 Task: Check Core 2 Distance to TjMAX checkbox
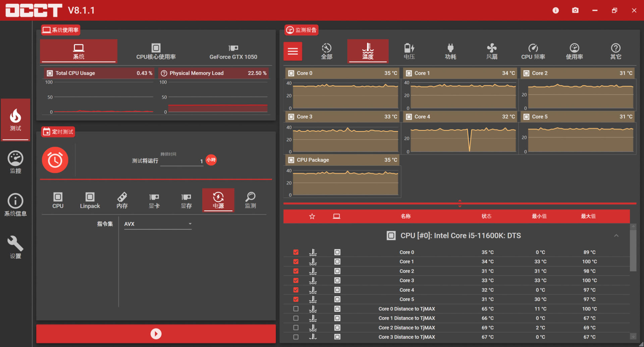[296, 328]
